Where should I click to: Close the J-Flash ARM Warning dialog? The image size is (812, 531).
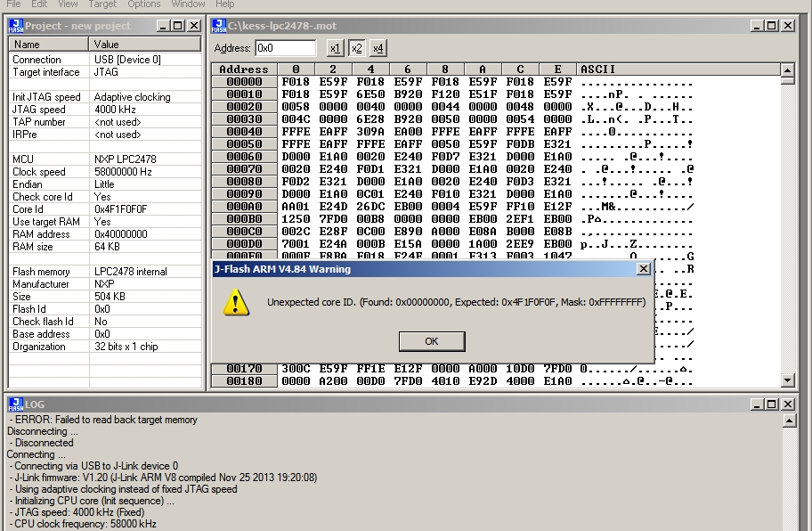click(643, 269)
